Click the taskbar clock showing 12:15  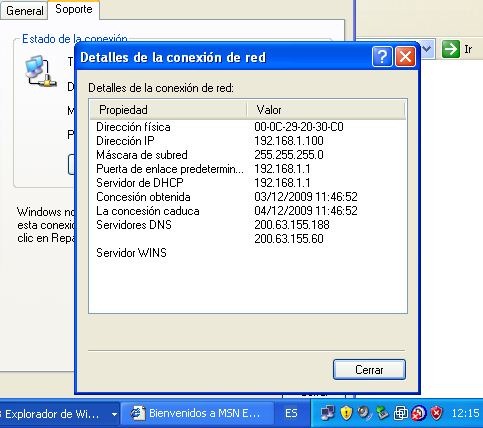(x=465, y=414)
